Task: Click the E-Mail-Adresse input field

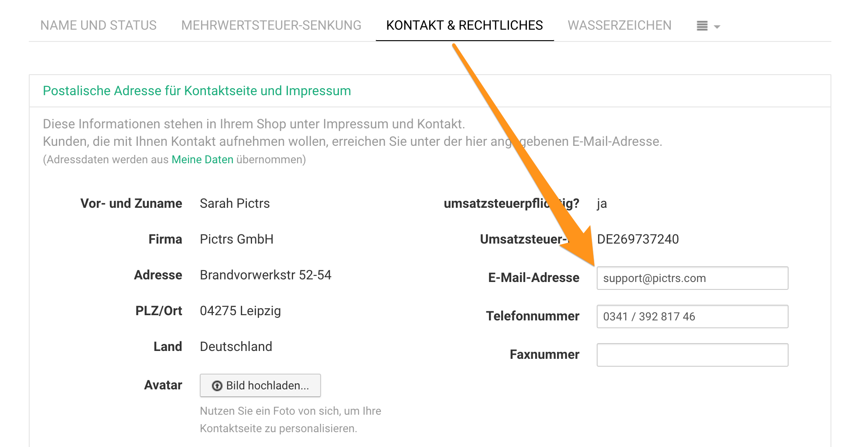Action: pos(692,278)
